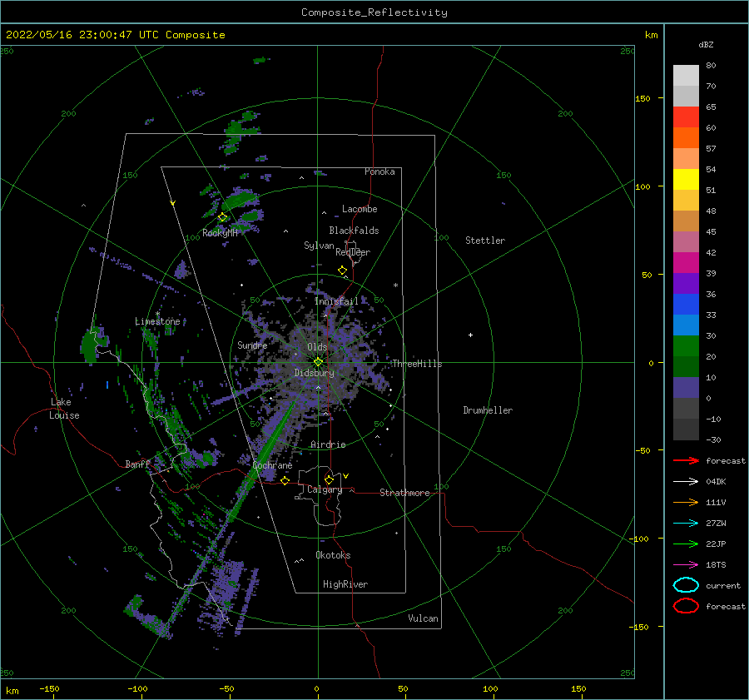Click the ThreeHills label
The width and height of the screenshot is (749, 700).
(x=417, y=364)
